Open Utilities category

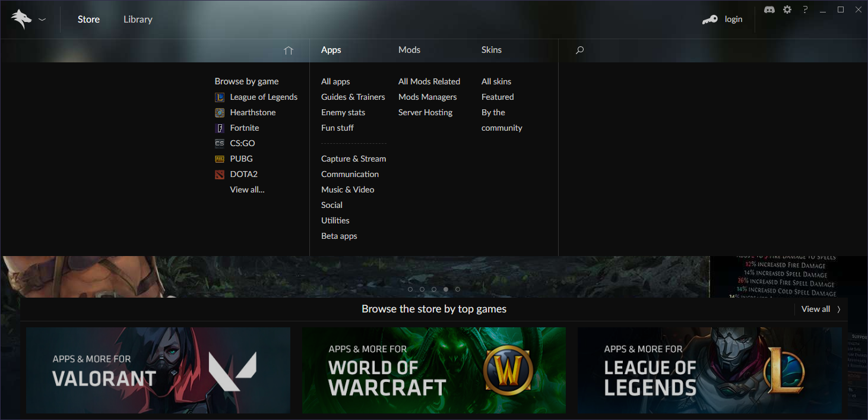pos(335,220)
